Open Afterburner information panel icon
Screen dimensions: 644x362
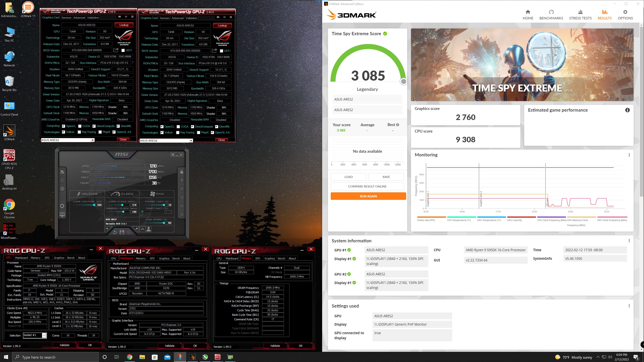coord(62,189)
